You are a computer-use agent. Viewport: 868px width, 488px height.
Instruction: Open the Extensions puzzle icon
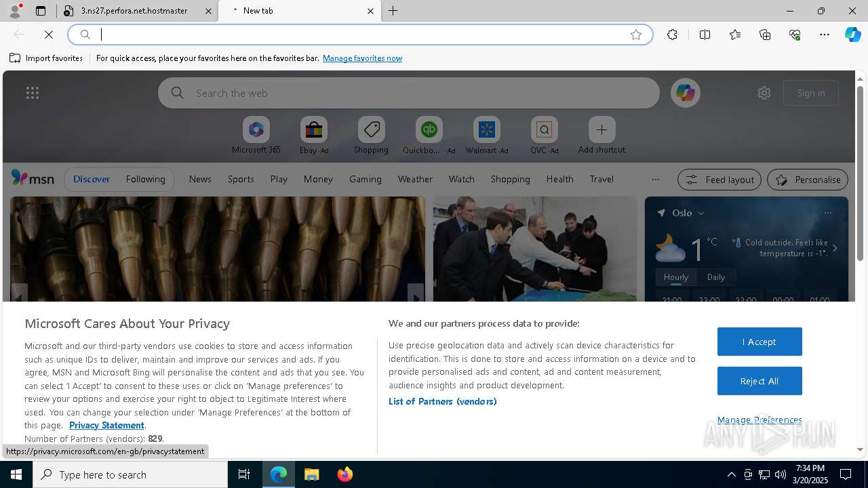[x=672, y=35]
